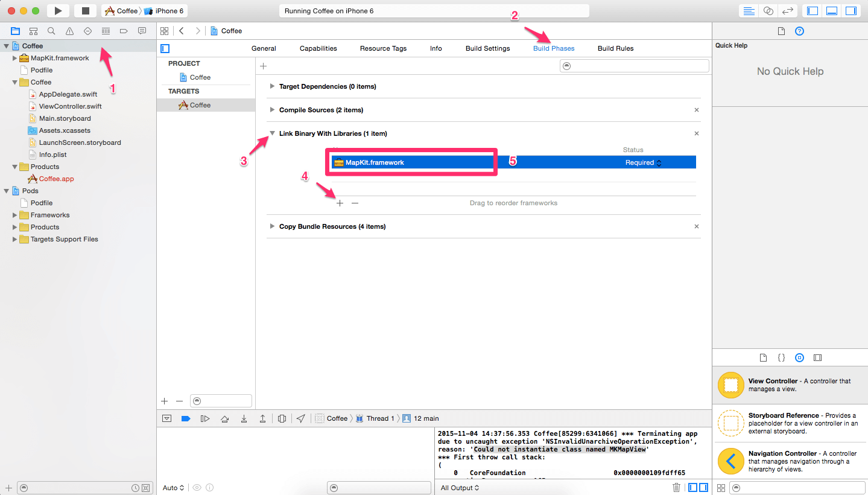Open the Symbol navigator
The image size is (868, 495).
[34, 31]
